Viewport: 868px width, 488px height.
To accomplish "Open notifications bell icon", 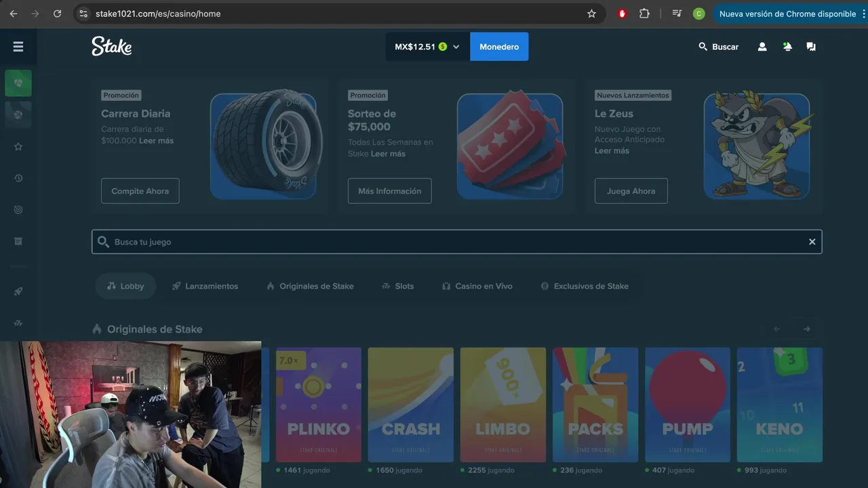I will click(x=787, y=47).
